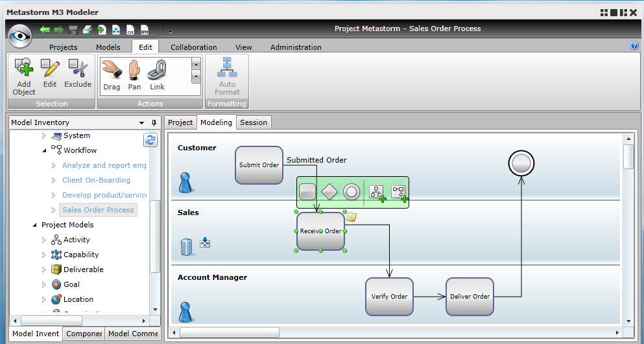
Task: Expand the System tree node
Action: pos(44,135)
